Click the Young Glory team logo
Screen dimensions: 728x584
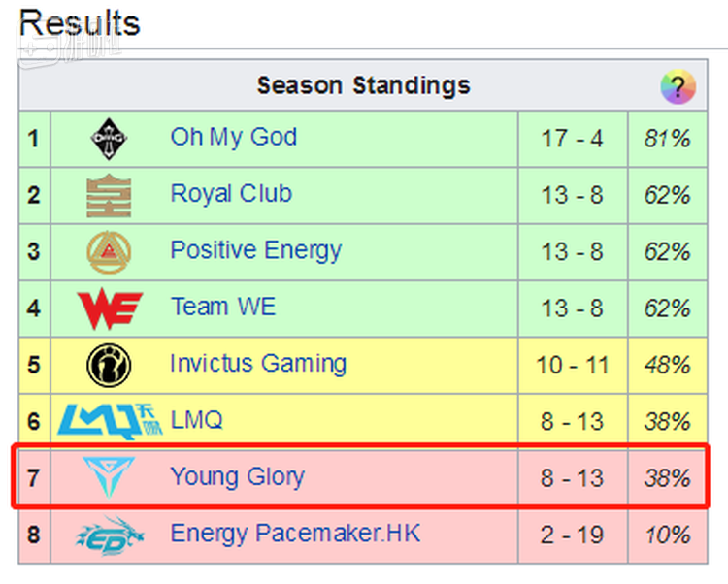click(108, 477)
